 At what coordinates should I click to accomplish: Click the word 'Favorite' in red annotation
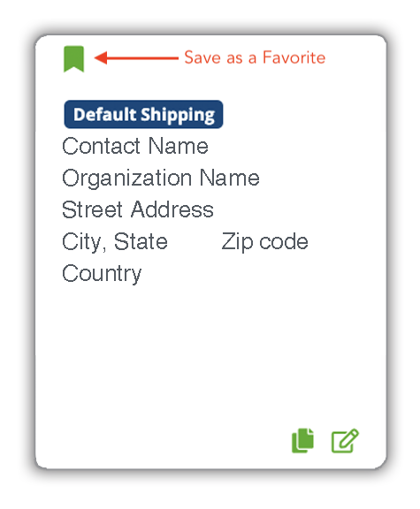pos(294,57)
